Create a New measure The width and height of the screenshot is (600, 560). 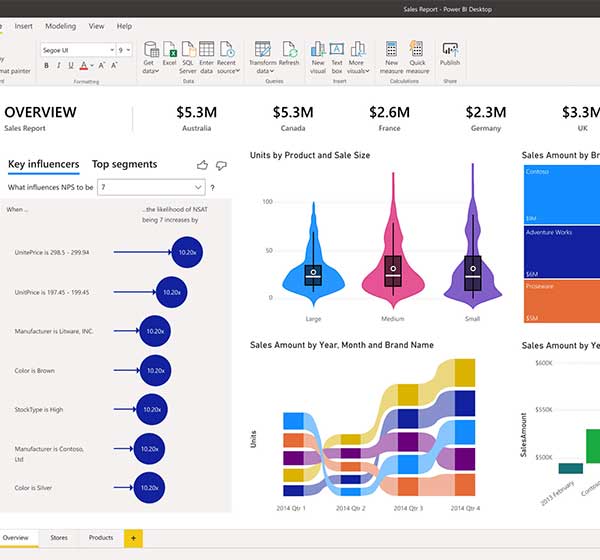pyautogui.click(x=391, y=56)
